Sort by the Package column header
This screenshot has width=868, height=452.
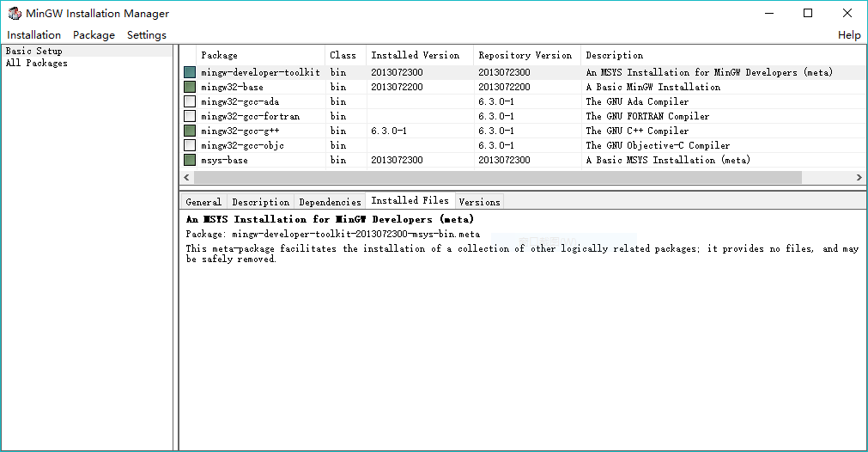pos(261,55)
